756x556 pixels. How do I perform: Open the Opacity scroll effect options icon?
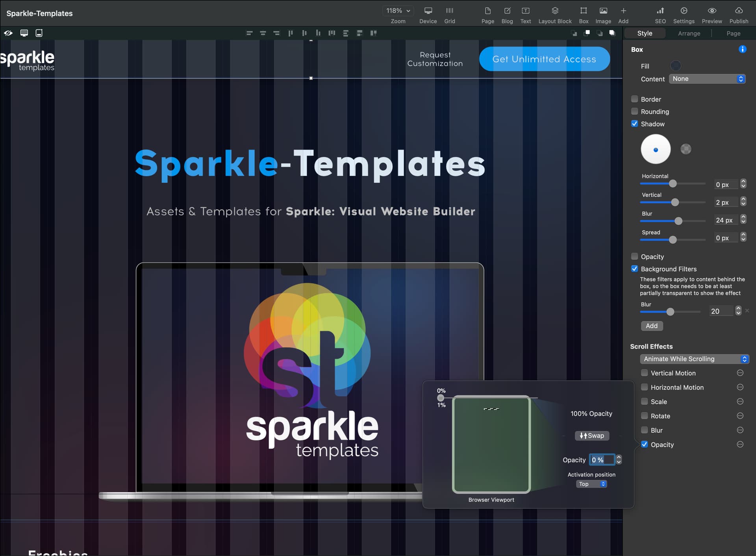(x=740, y=444)
